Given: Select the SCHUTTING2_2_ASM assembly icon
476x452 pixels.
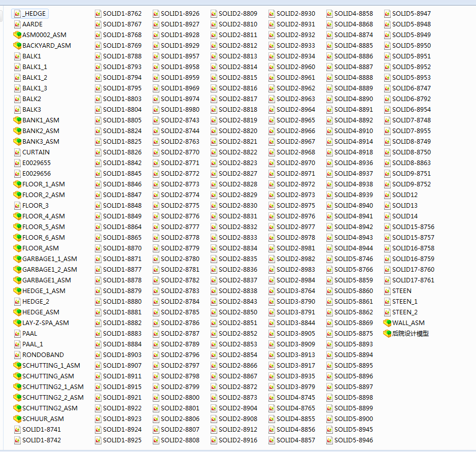Looking at the screenshot, I should pyautogui.click(x=17, y=398).
